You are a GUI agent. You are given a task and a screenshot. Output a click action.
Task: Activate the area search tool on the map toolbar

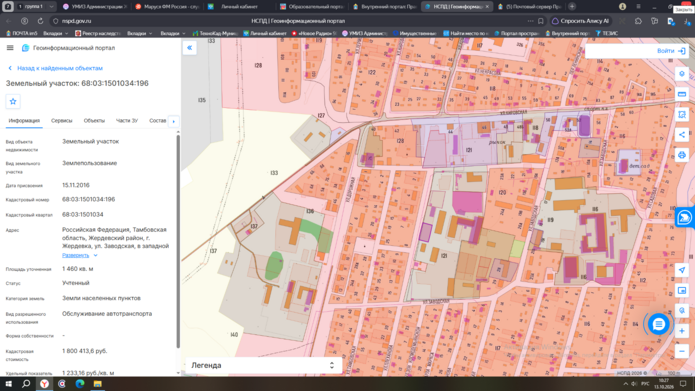click(x=682, y=114)
